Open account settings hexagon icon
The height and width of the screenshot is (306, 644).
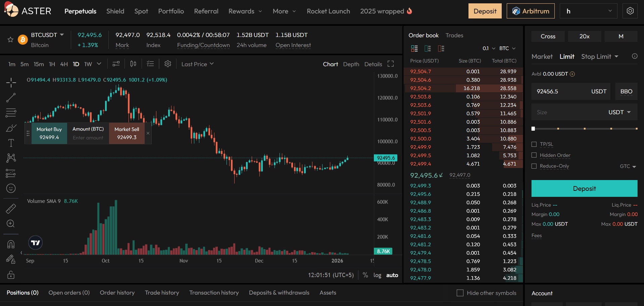point(630,11)
